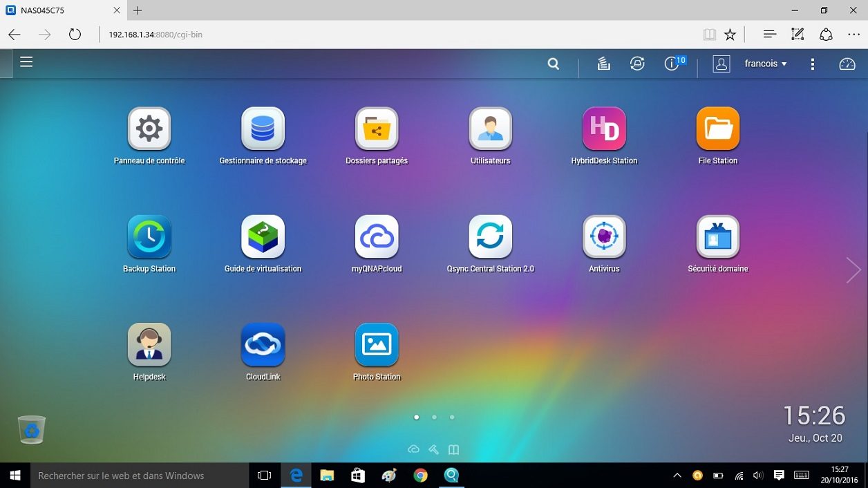Open background tasks icon in QTS header
The width and height of the screenshot is (868, 488).
pyautogui.click(x=603, y=64)
